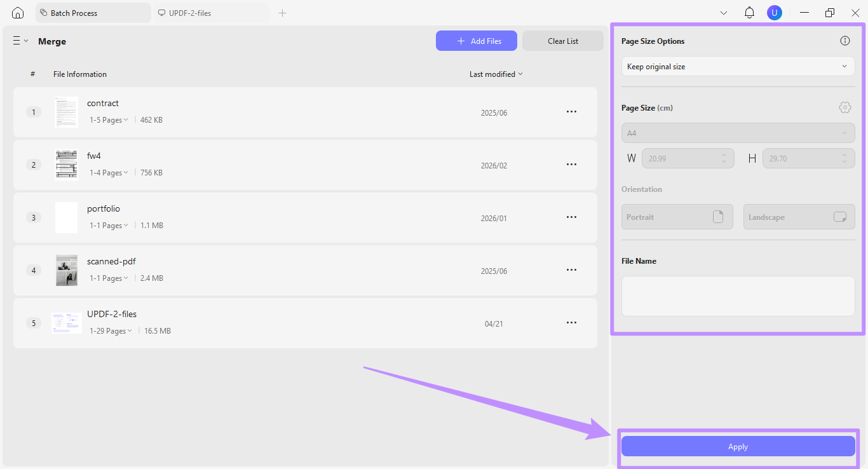Image resolution: width=868 pixels, height=469 pixels.
Task: Open the tab list chevron in title bar
Action: tap(724, 13)
